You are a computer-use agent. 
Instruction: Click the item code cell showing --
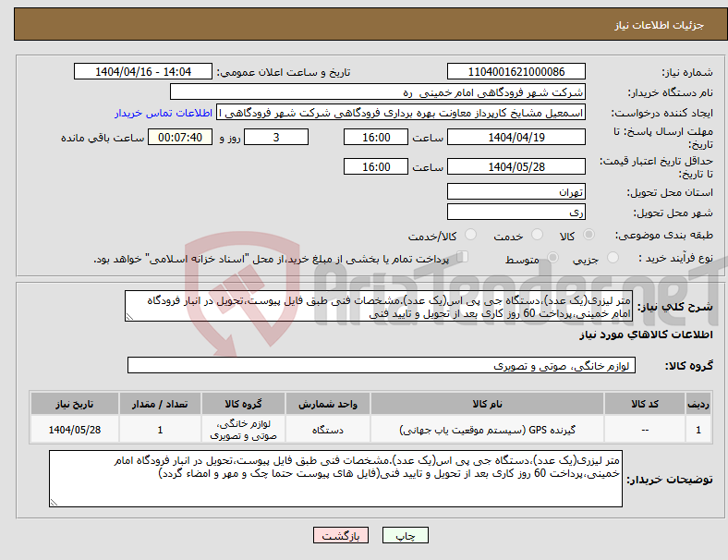(x=645, y=430)
